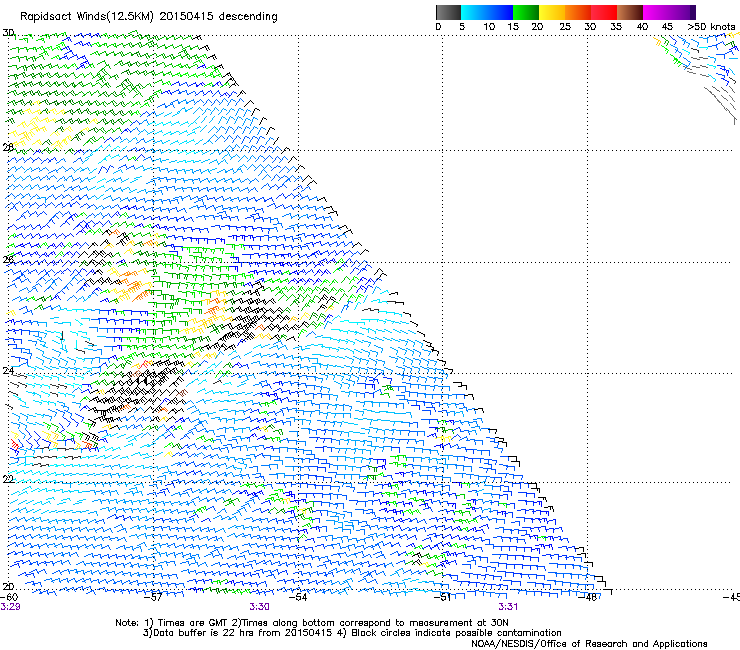Viewport: 740px width, 650px height.
Task: Click the orange 25-30 knots legend segment
Action: (x=578, y=12)
